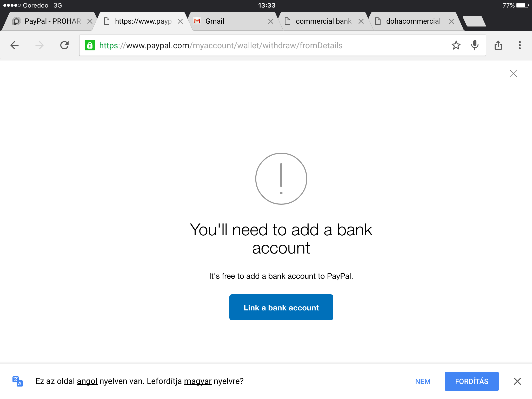This screenshot has height=399, width=532.
Task: Change target language via magyar link
Action: tap(198, 381)
